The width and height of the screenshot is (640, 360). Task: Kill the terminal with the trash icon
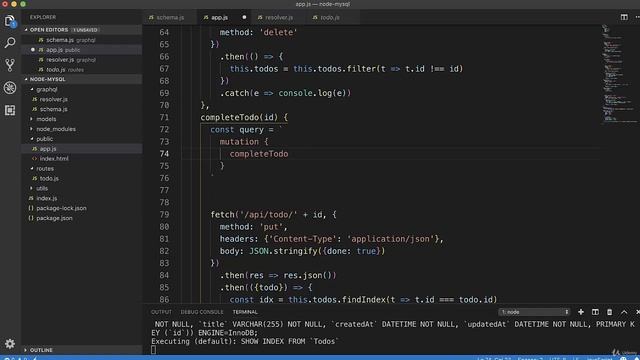tap(609, 312)
